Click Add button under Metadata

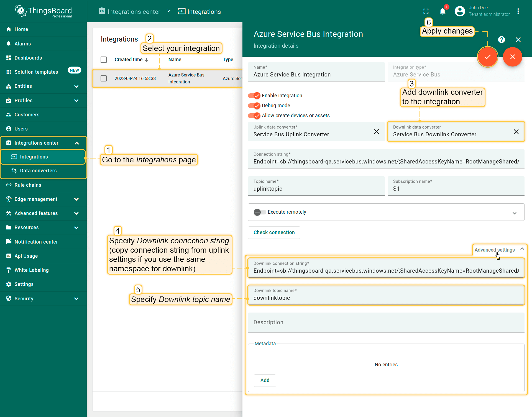pyautogui.click(x=265, y=380)
